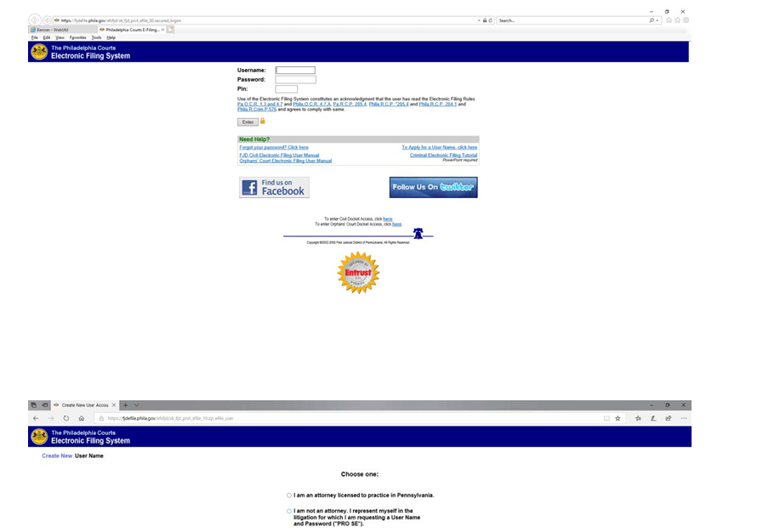The height and width of the screenshot is (532, 763).
Task: Open the Forgot your password link
Action: click(x=274, y=148)
